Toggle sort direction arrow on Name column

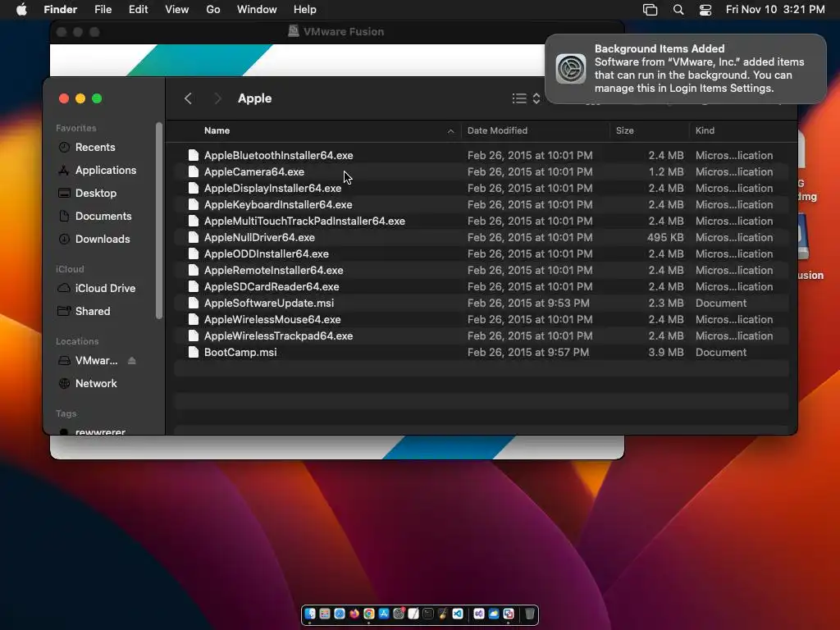tap(450, 131)
